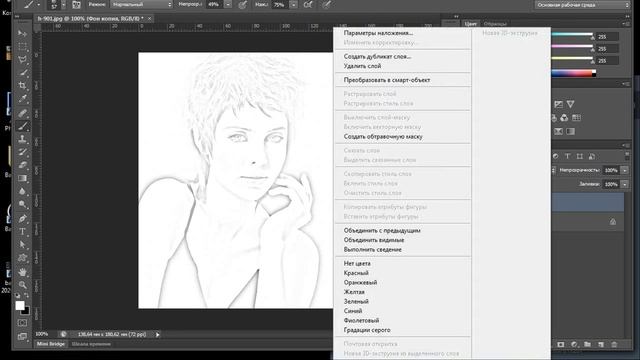The image size is (640, 360).
Task: Open the workspace Основная рабочая среда dropdown
Action: (x=582, y=5)
